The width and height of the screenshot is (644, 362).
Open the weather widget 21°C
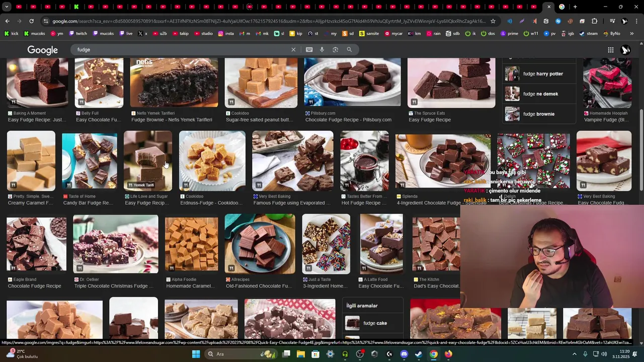click(21, 354)
